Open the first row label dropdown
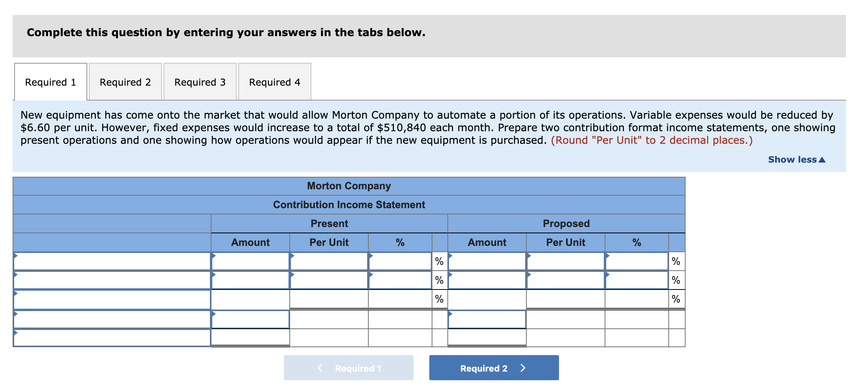The height and width of the screenshot is (392, 868). [112, 261]
